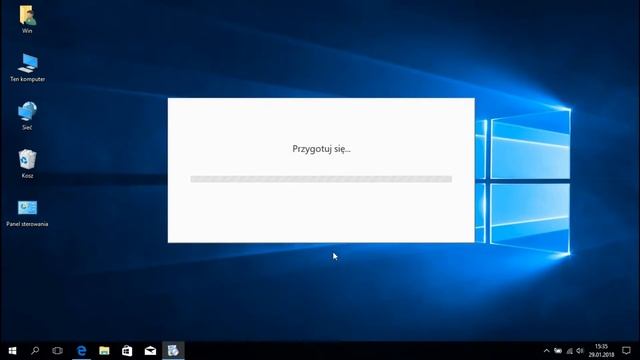Click the Przygotuj się... text
Viewport: 640px width, 360px height.
coord(321,149)
